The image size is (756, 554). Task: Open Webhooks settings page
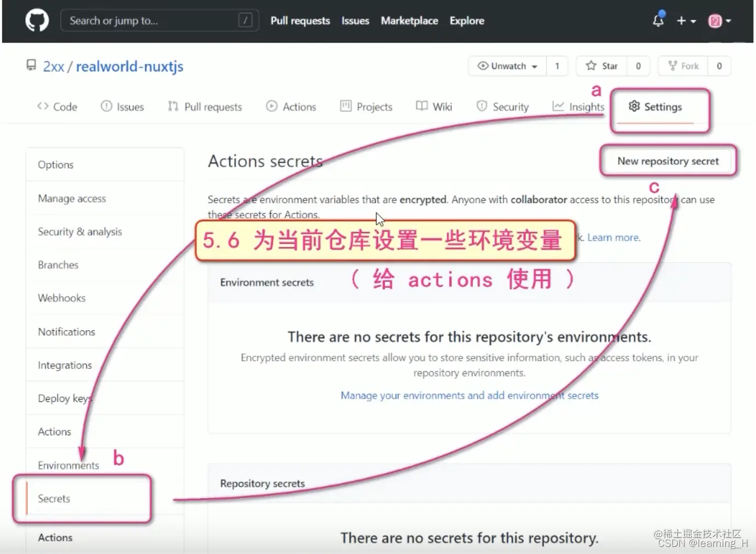point(105,298)
